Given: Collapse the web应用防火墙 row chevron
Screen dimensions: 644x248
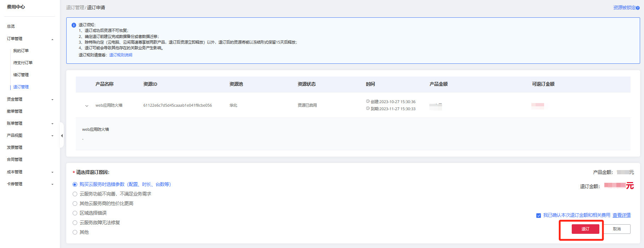Looking at the screenshot, I should pos(87,106).
